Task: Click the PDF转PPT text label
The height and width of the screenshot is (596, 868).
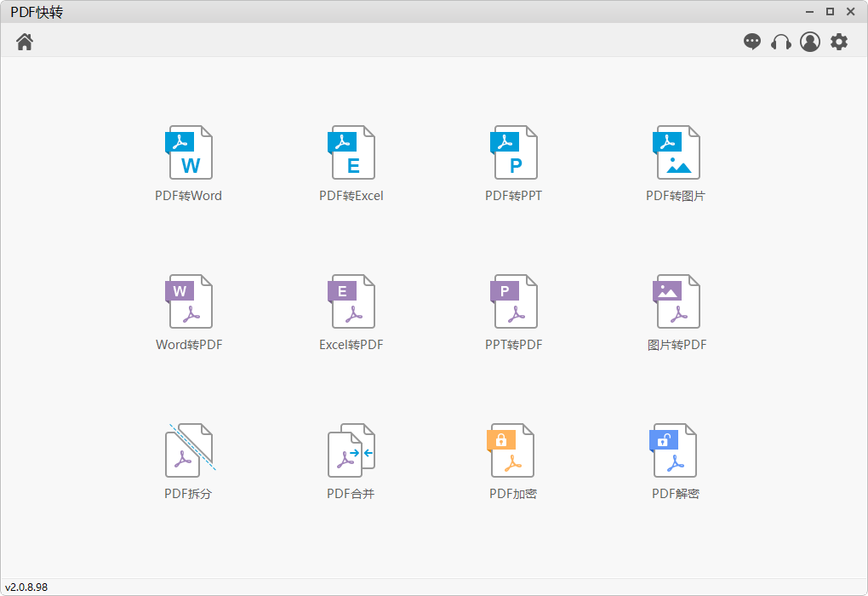Action: (513, 196)
